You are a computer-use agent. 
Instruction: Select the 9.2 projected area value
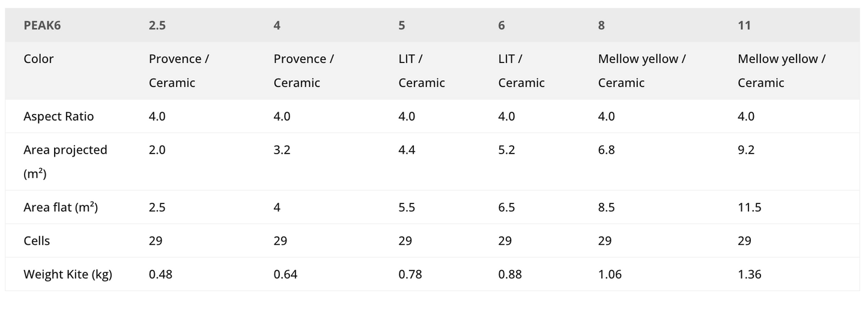(x=746, y=150)
